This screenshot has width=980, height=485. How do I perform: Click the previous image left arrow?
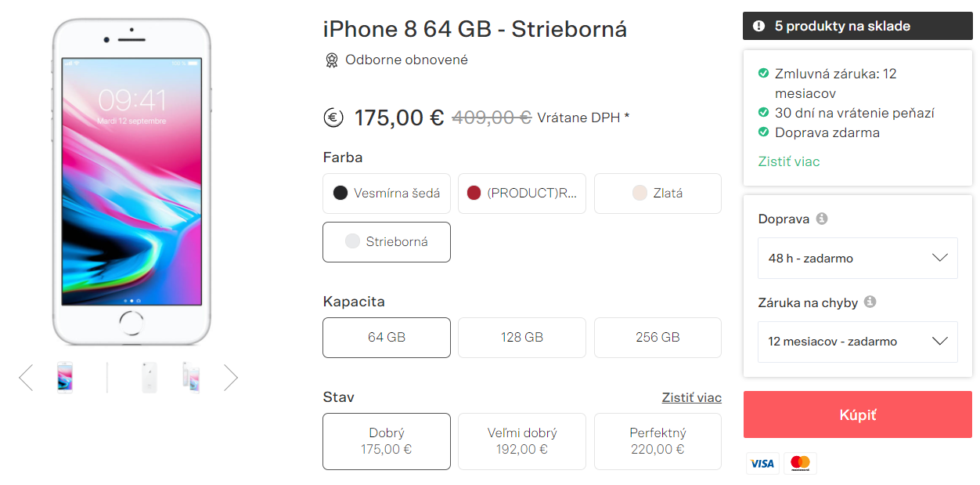click(x=26, y=378)
